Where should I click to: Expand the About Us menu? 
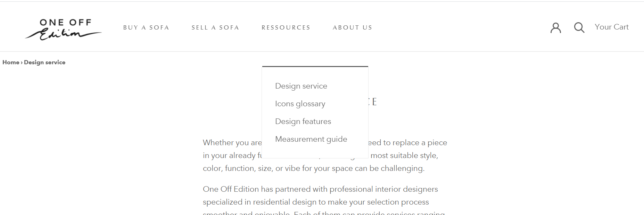353,27
